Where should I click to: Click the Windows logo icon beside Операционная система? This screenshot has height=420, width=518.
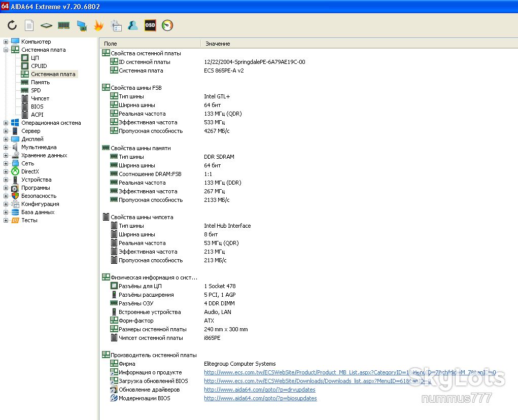[15, 123]
